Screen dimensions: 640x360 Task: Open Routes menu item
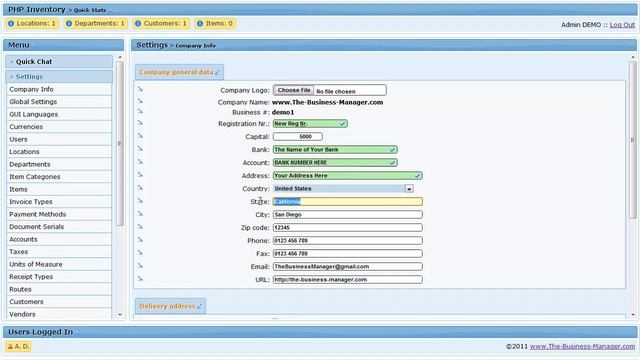pyautogui.click(x=59, y=289)
